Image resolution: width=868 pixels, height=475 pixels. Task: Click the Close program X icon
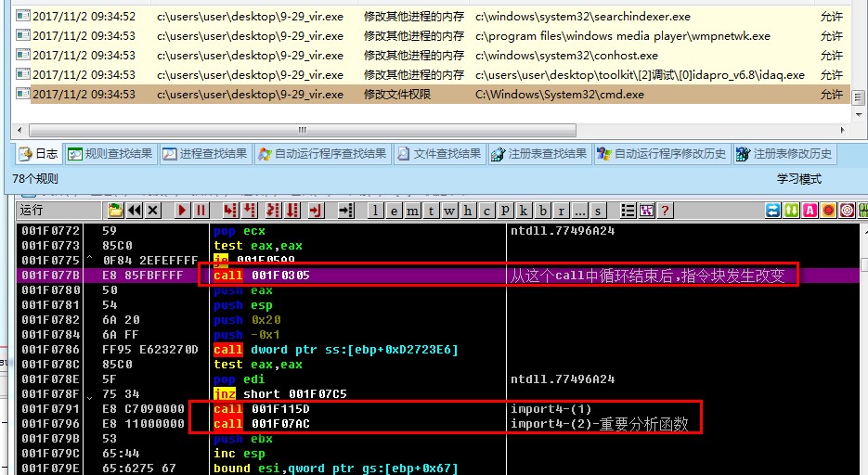[x=153, y=211]
